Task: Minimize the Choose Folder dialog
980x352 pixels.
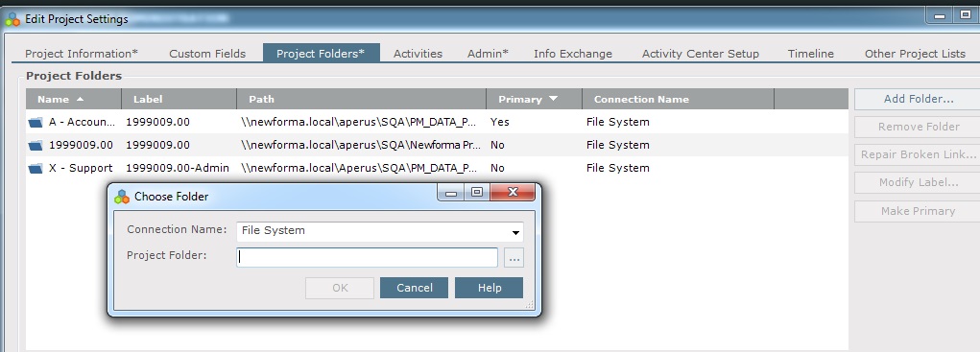Action: [451, 192]
